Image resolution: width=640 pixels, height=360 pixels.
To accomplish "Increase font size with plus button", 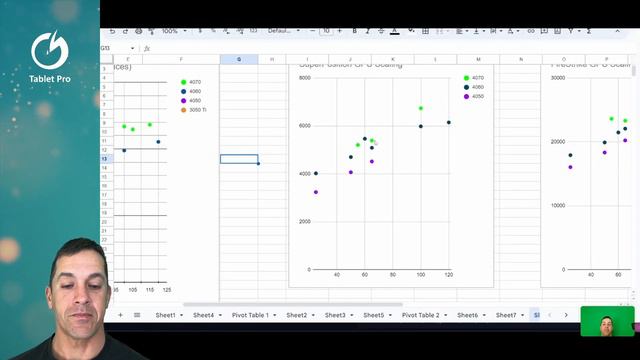I will [x=340, y=31].
